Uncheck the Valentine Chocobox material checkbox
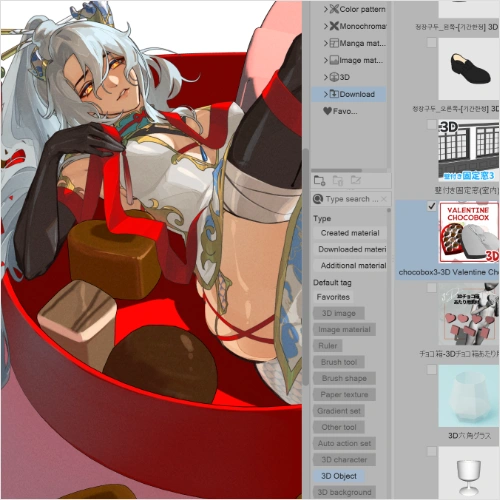This screenshot has width=500, height=500. click(x=432, y=206)
